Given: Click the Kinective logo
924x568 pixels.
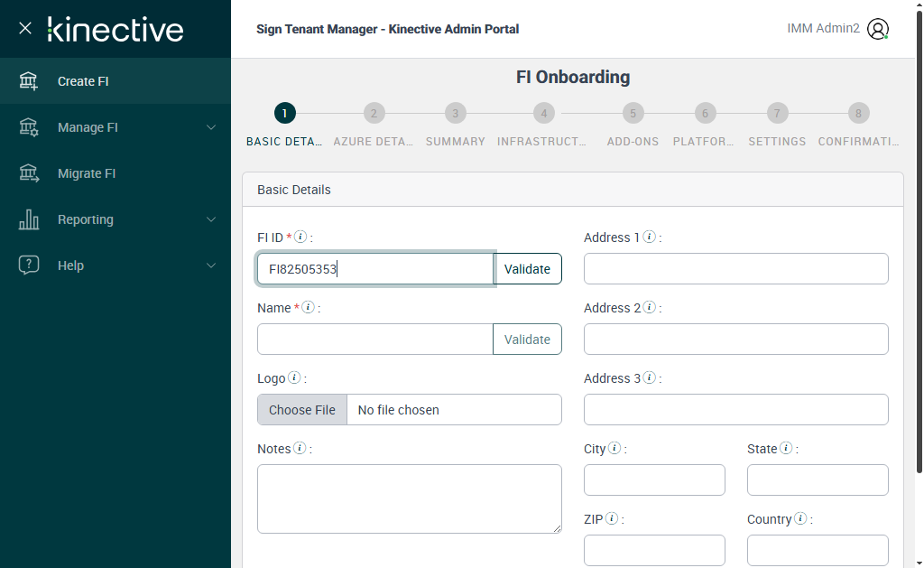Looking at the screenshot, I should click(x=115, y=29).
